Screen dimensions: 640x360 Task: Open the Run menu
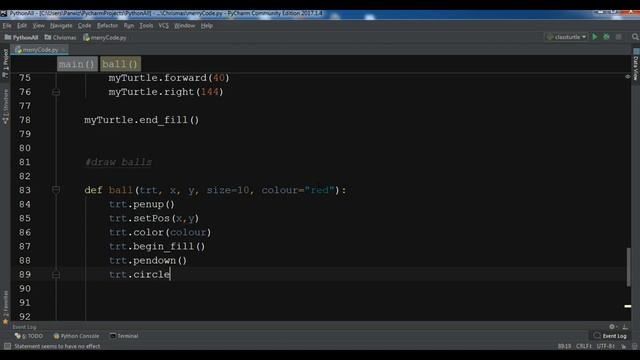click(x=129, y=25)
